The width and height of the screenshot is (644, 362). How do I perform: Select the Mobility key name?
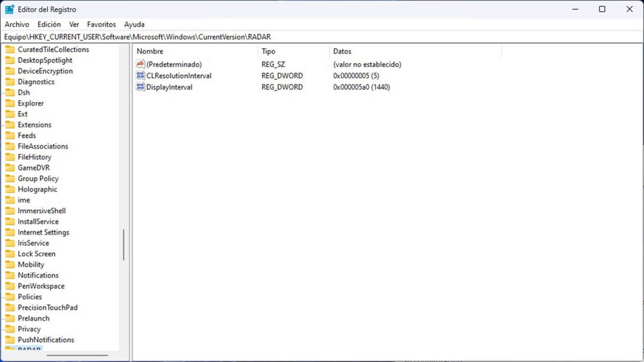coord(31,265)
